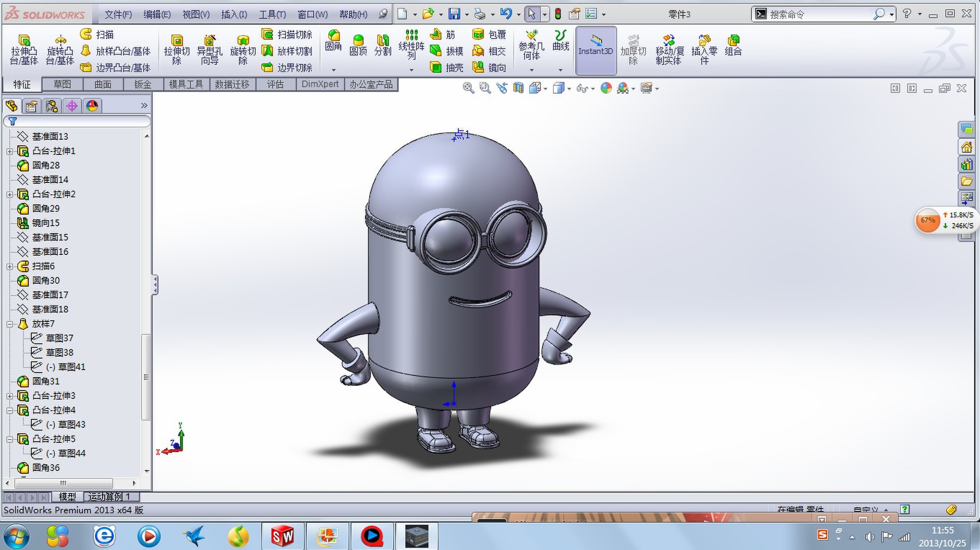
Task: Select 草图41 in the feature tree
Action: tap(66, 367)
